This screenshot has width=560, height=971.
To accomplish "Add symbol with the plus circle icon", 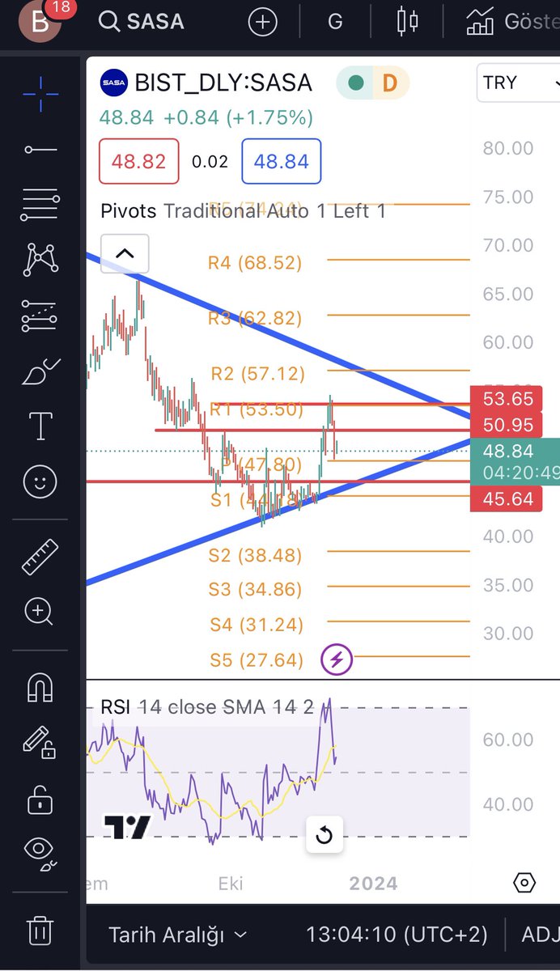I will pos(262,22).
